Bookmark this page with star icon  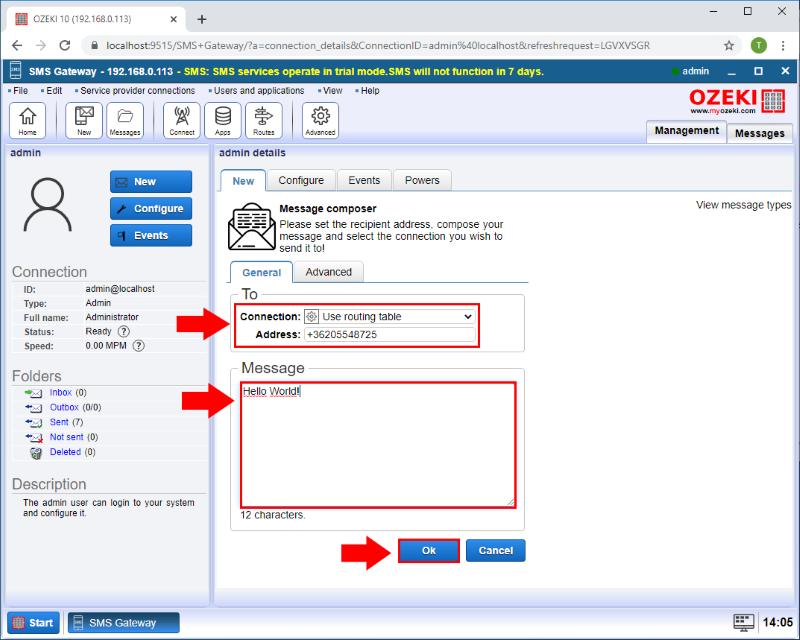(729, 45)
